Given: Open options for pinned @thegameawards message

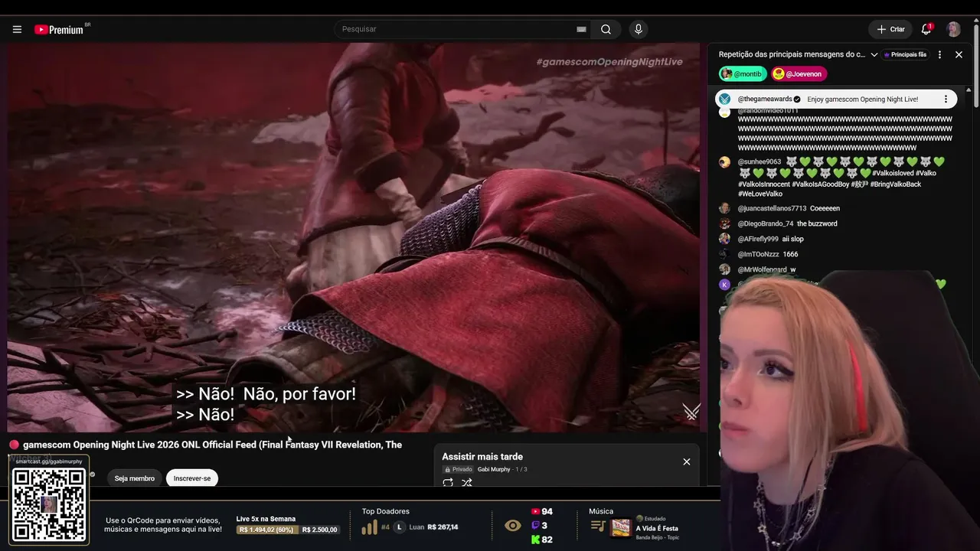Looking at the screenshot, I should pos(946,99).
